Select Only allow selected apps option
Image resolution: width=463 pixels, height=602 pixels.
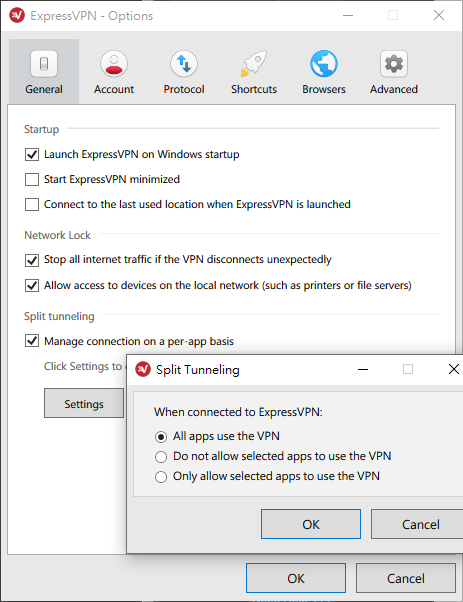click(x=161, y=477)
